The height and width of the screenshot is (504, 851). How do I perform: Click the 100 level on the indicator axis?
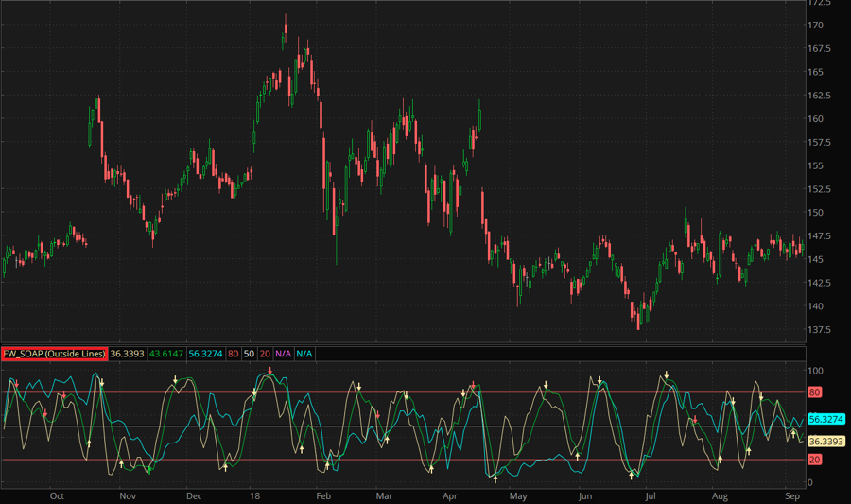click(x=813, y=371)
